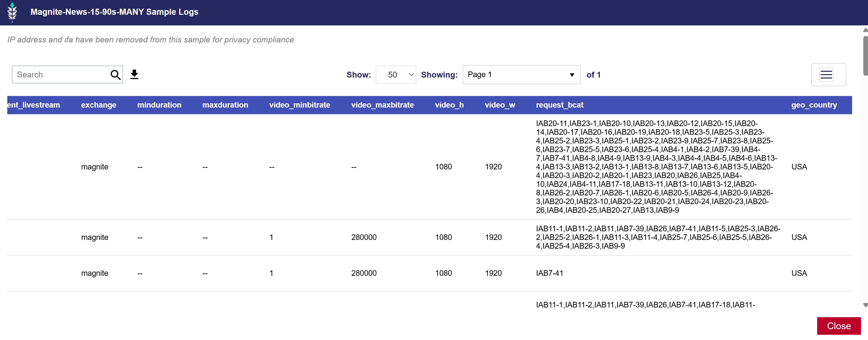Click the search magnifier icon
868x340 pixels.
pos(115,75)
